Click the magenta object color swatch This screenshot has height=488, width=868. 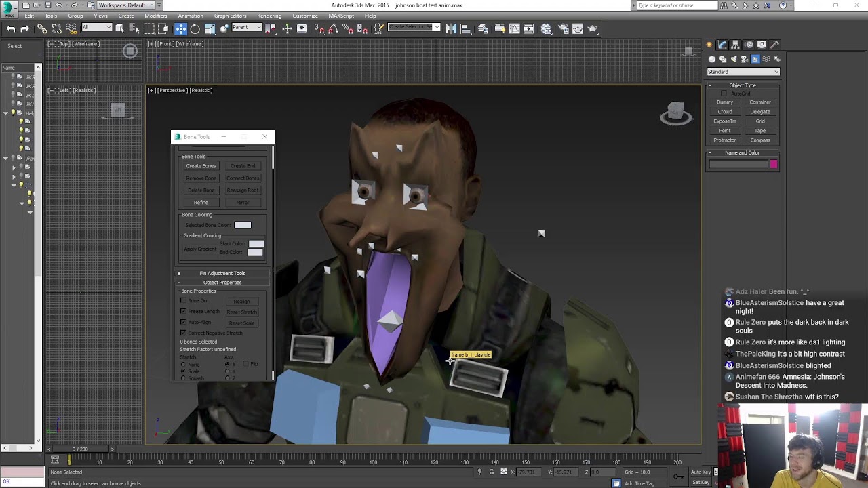tap(774, 164)
